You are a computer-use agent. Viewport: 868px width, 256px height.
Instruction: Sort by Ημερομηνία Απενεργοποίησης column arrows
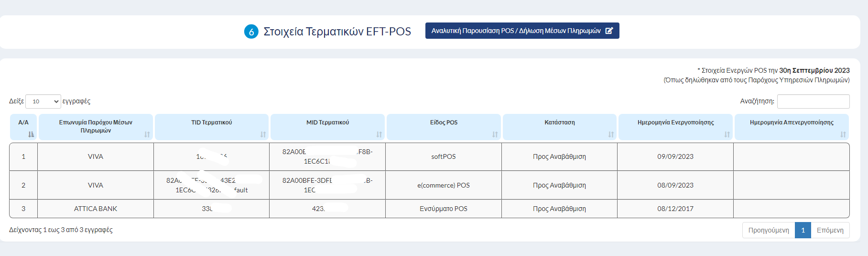click(x=843, y=134)
